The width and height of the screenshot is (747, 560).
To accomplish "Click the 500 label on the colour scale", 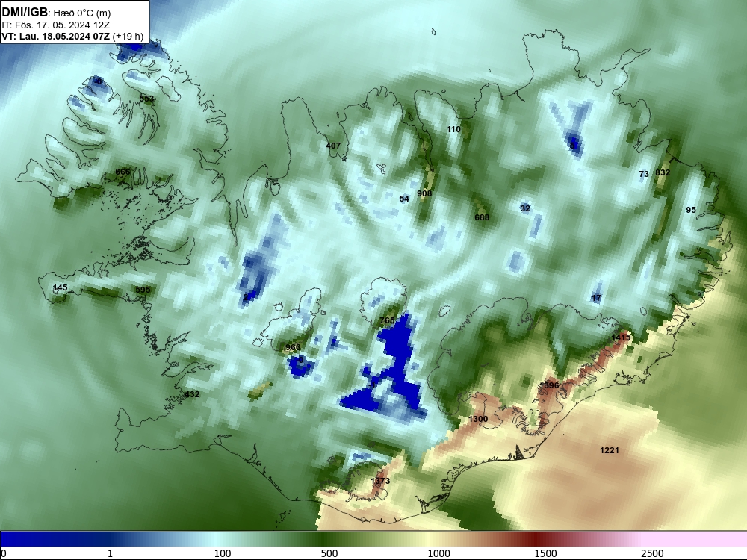I will click(x=329, y=553).
